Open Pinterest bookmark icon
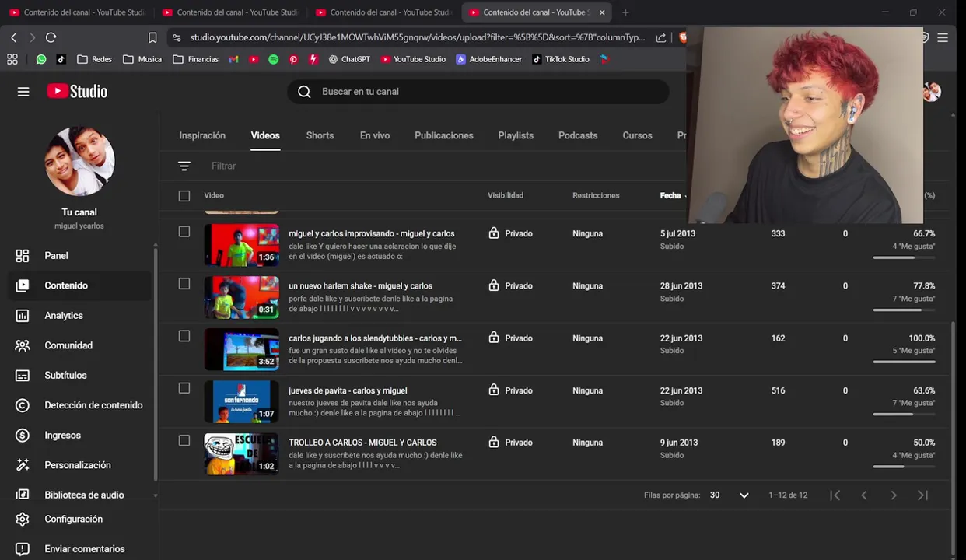This screenshot has height=560, width=966. pyautogui.click(x=293, y=59)
